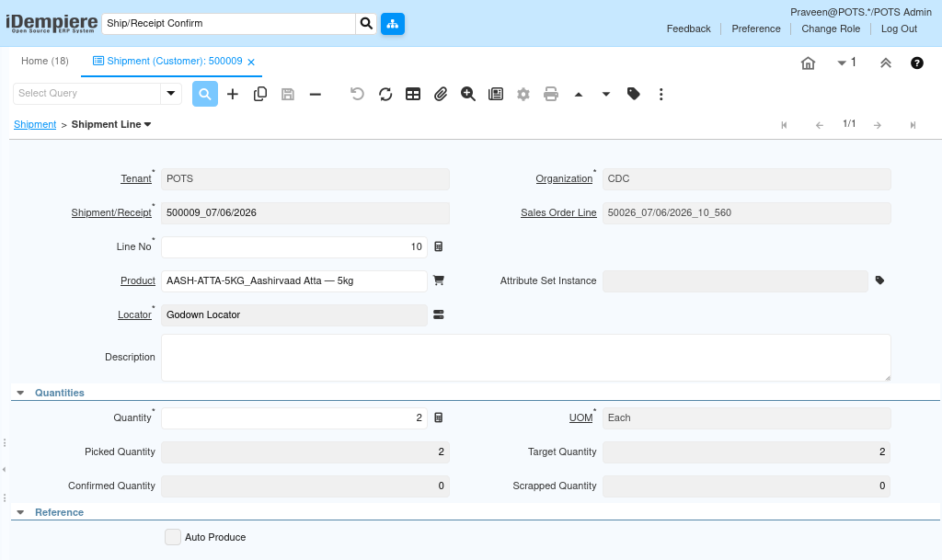Click the Attribute Set Instance tag icon
This screenshot has height=560, width=942.
[x=879, y=280]
